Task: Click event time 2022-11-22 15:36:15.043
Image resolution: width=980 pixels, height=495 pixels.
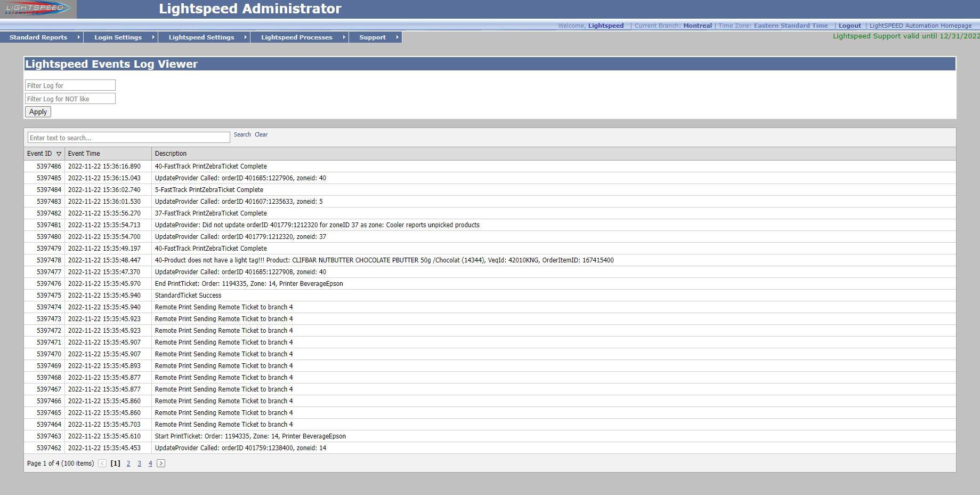Action: click(x=104, y=178)
